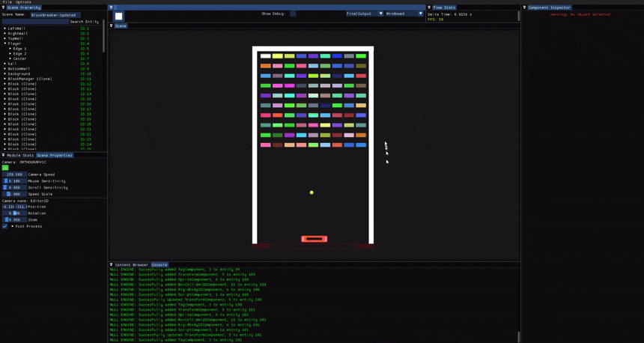
Task: Expand the RightWall entity node
Action: click(x=5, y=33)
